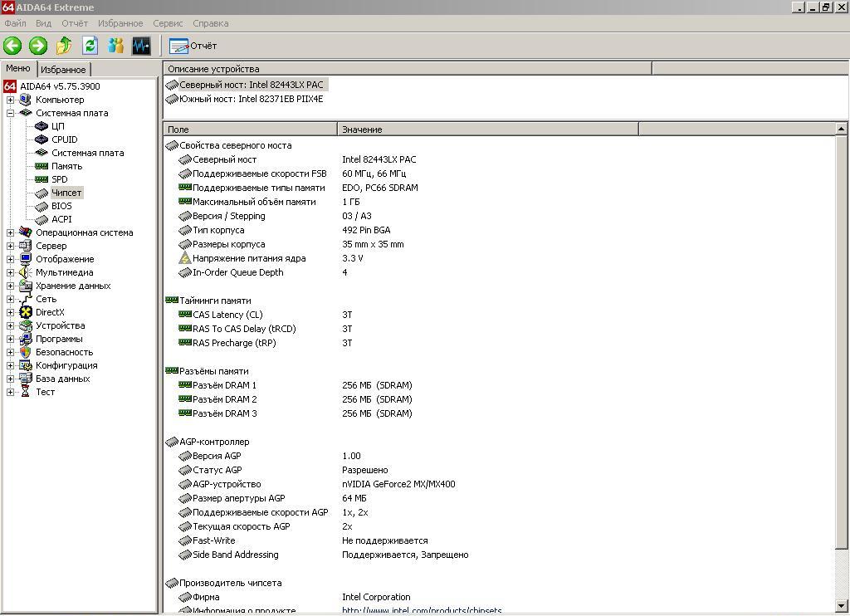Click the Компьютер icon in tree
This screenshot has height=616, width=850.
[x=25, y=100]
